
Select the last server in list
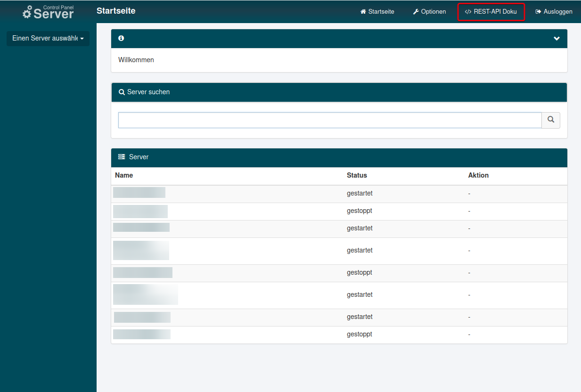click(x=141, y=335)
